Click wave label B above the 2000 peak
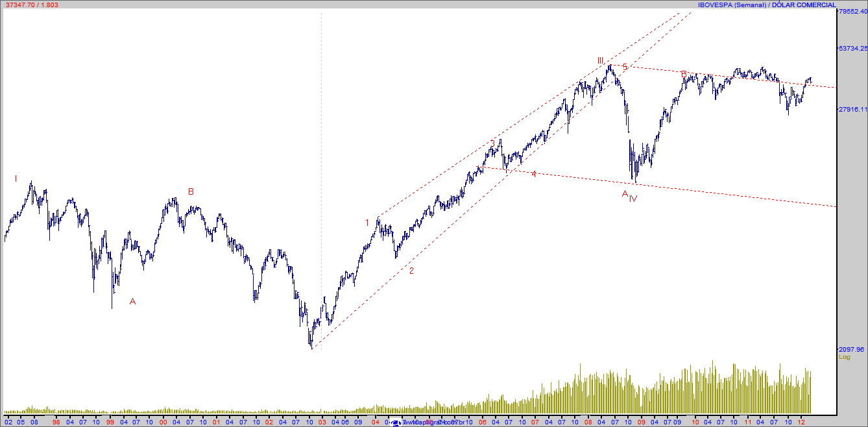The width and height of the screenshot is (868, 427). tap(191, 191)
